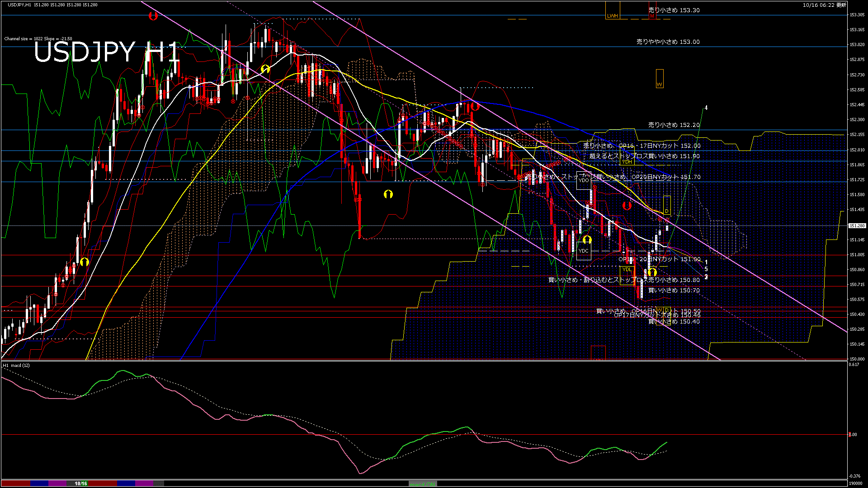The image size is (868, 488).
Task: Click the H1 macd (12) indicator label
Action: tap(16, 365)
